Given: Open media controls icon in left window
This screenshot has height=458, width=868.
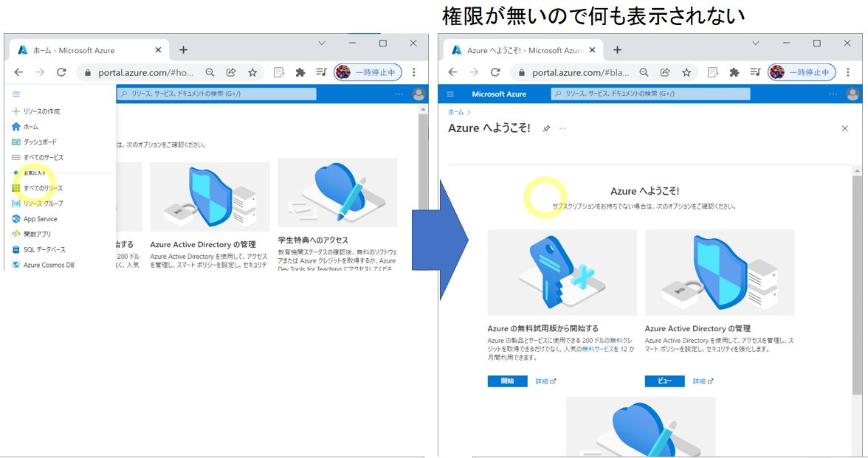Looking at the screenshot, I should point(322,72).
